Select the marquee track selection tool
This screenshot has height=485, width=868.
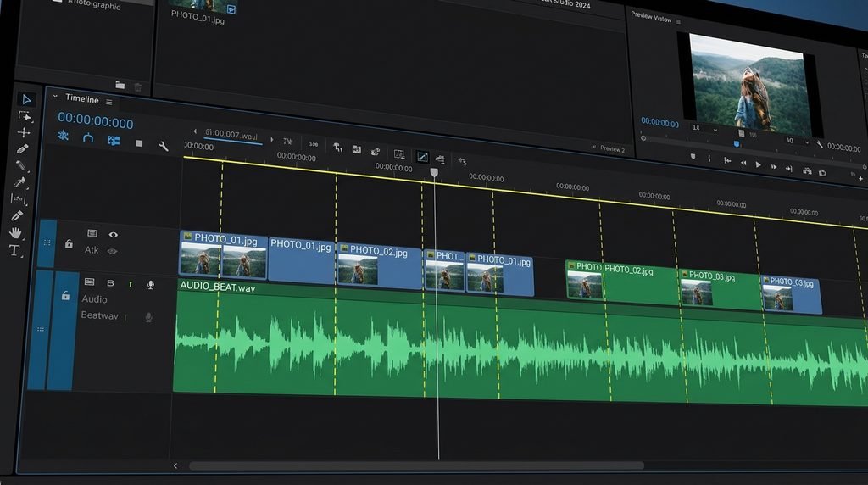[25, 116]
